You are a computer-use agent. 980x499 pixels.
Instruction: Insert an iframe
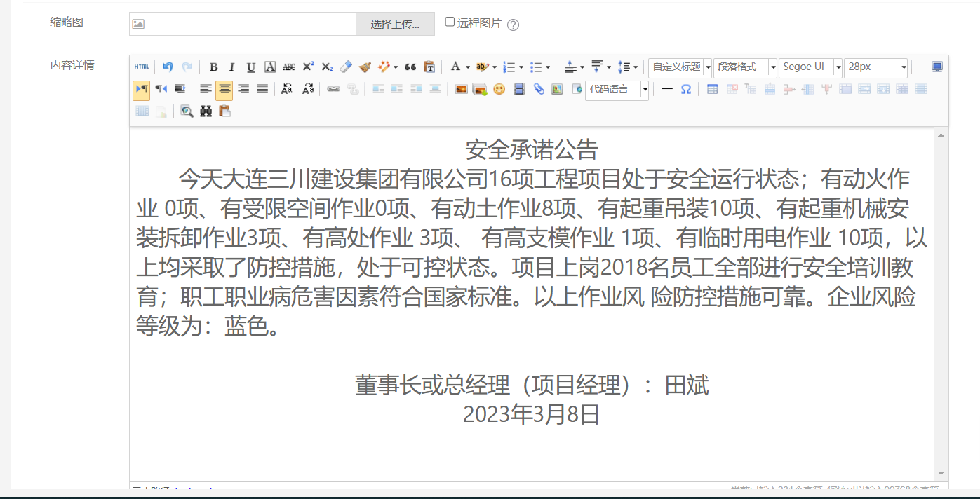[577, 89]
